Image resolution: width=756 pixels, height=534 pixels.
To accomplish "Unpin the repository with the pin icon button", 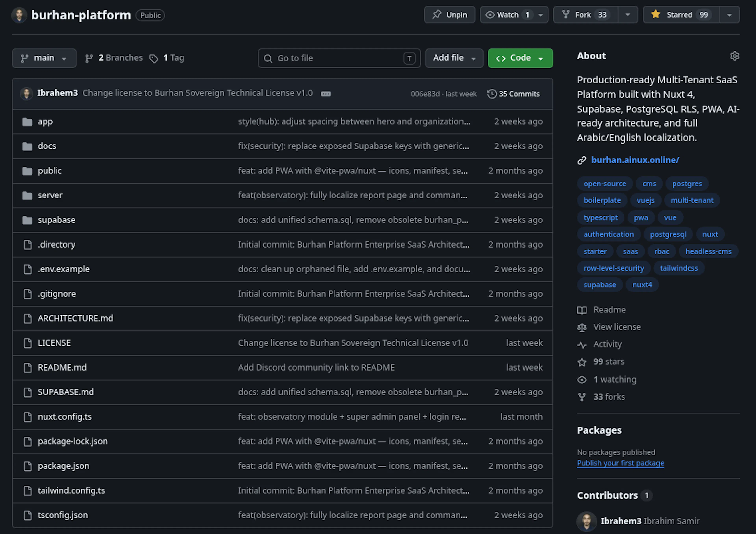I will tap(449, 15).
